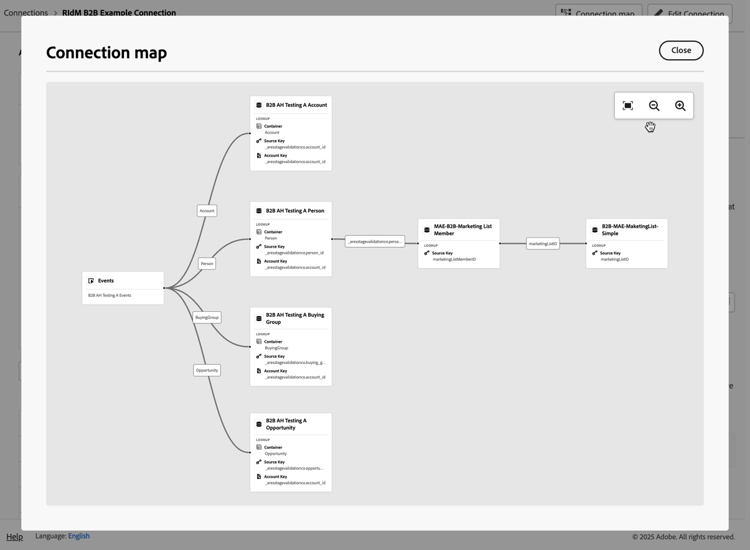
Task: Close the Connection map dialog
Action: (x=681, y=50)
